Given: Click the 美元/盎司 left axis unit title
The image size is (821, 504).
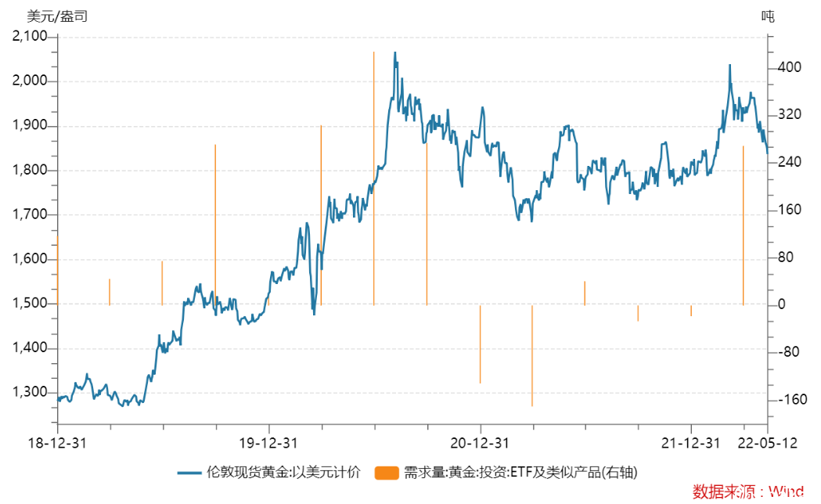Looking at the screenshot, I should 57,16.
